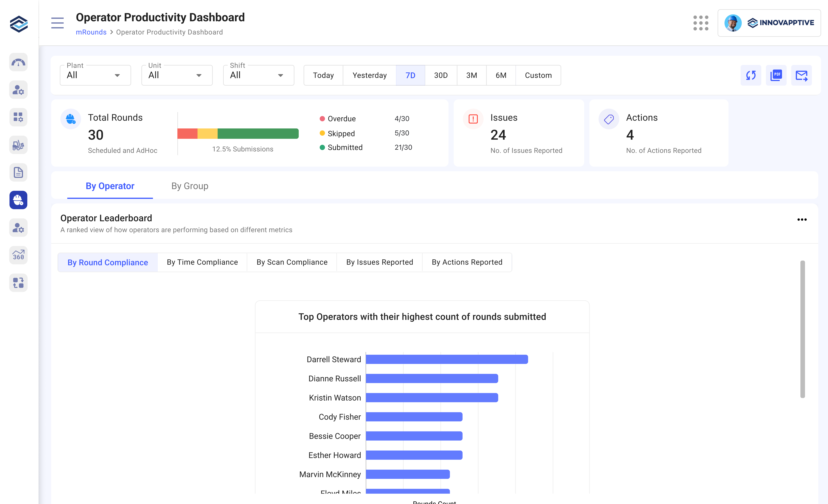Viewport: 828px width, 504px height.
Task: Open the document report sidebar icon
Action: (x=19, y=173)
